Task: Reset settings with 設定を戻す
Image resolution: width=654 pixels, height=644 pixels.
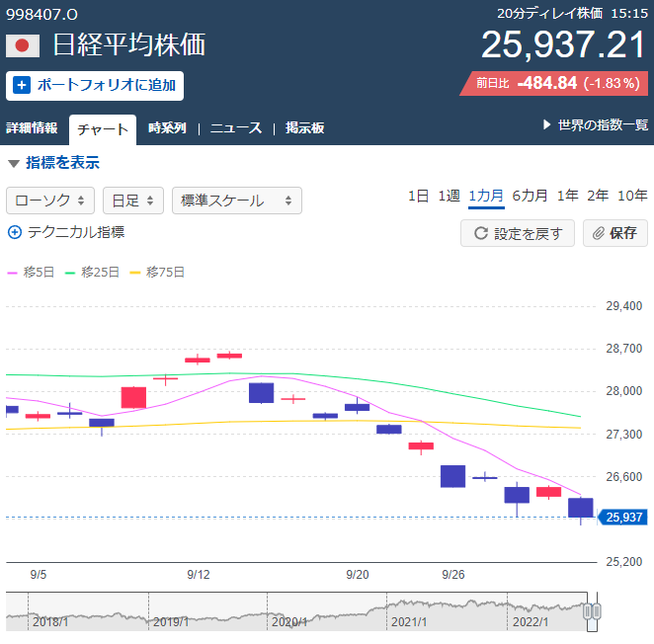Action: pyautogui.click(x=518, y=233)
